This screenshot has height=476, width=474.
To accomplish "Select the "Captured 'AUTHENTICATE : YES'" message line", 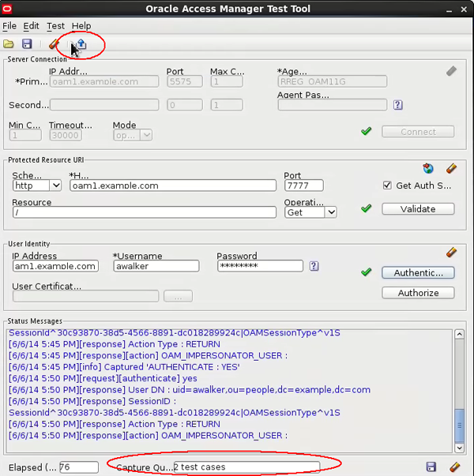I will pos(124,367).
